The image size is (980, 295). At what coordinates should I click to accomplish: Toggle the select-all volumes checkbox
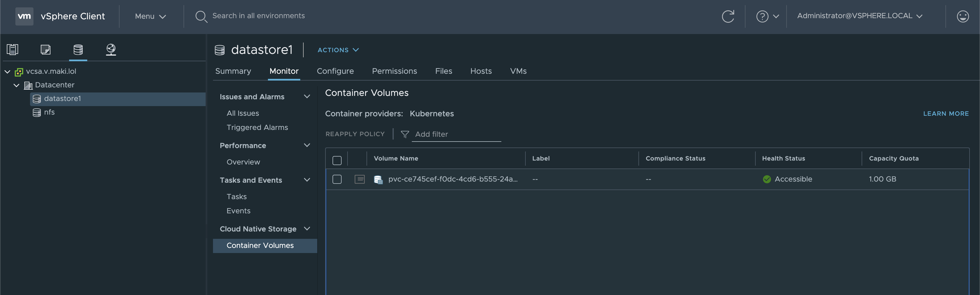337,160
